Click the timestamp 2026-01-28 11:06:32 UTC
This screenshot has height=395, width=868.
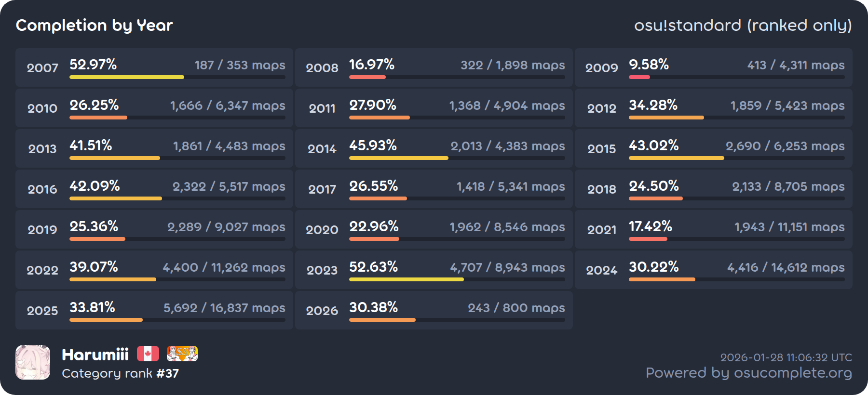786,357
